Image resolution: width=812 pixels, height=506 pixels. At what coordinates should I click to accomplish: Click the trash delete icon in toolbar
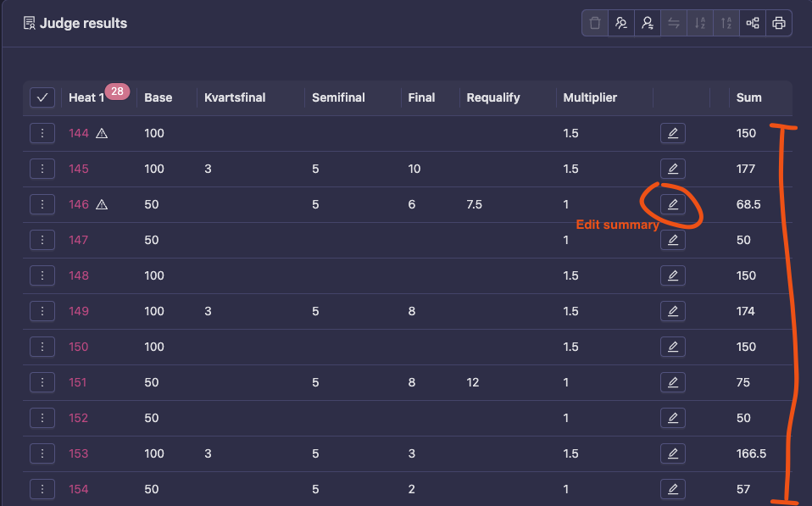click(595, 24)
